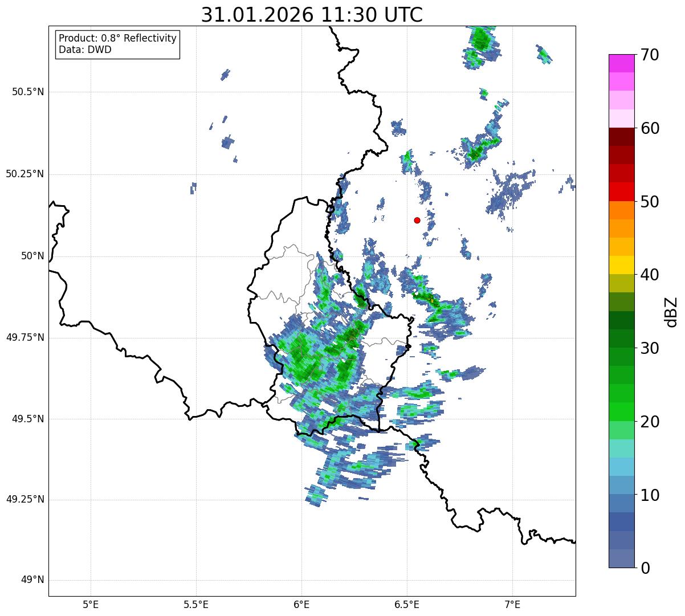Click the red station marker dot
The width and height of the screenshot is (685, 616).
pyautogui.click(x=417, y=220)
